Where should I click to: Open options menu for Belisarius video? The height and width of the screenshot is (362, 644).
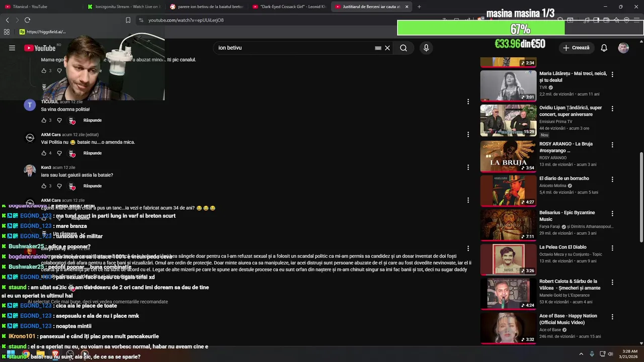tap(612, 213)
